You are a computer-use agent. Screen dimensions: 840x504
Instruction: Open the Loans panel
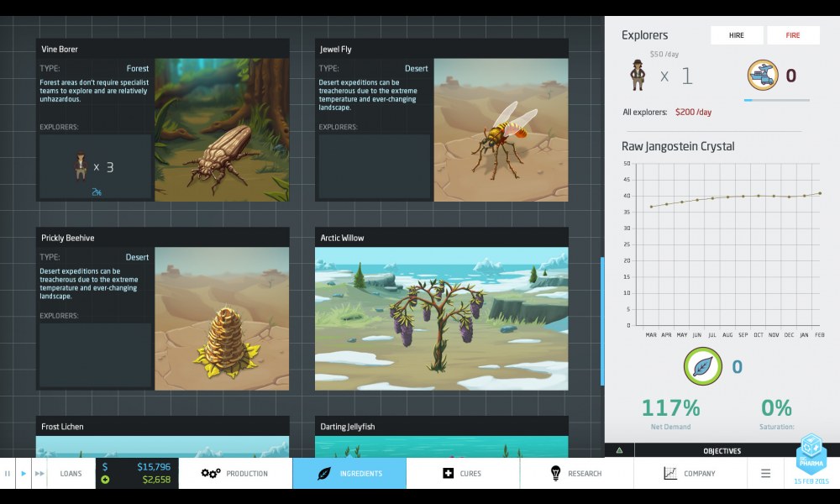[x=71, y=474]
